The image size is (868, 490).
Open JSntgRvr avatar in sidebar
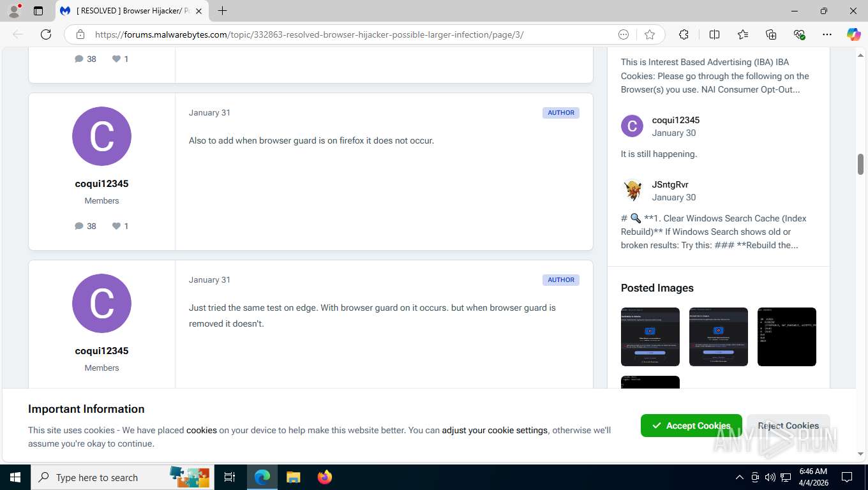632,190
